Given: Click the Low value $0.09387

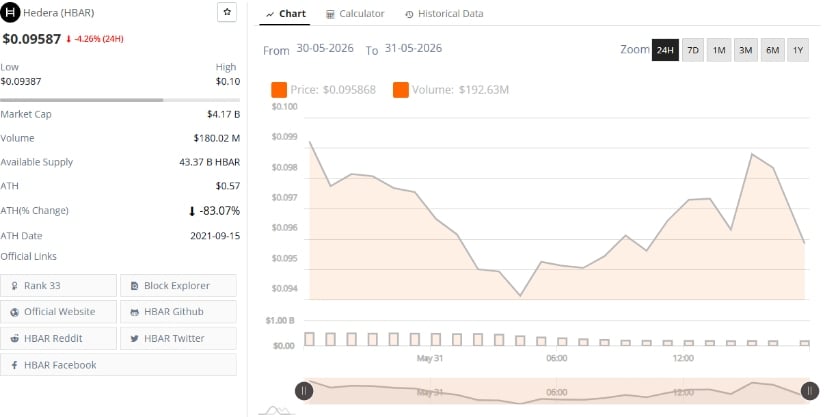Looking at the screenshot, I should click(x=21, y=82).
